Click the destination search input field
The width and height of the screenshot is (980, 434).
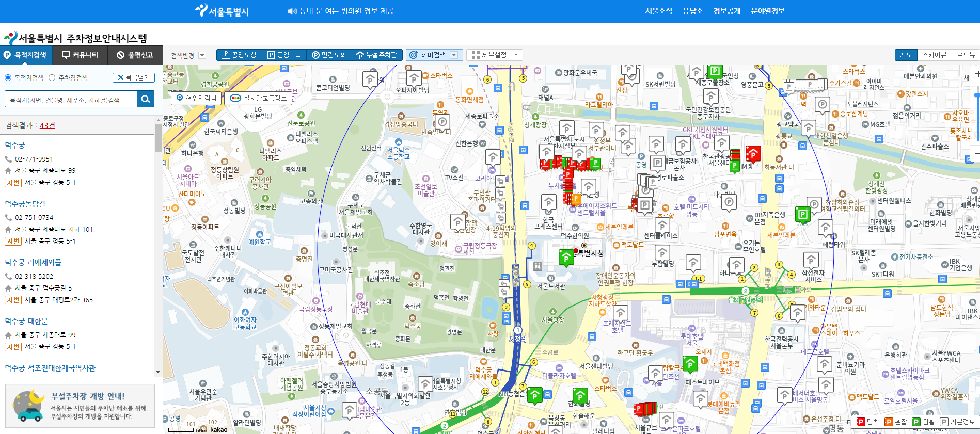tap(71, 99)
